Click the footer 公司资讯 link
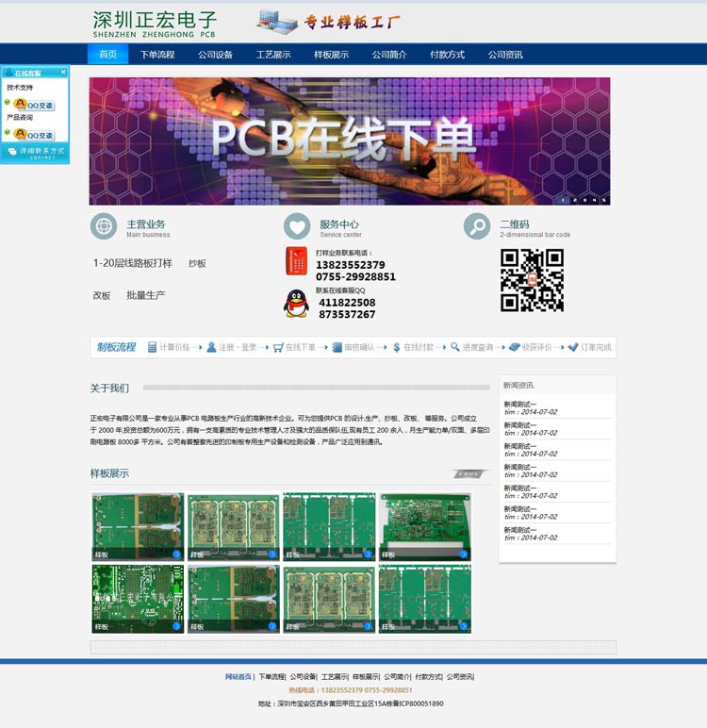707x728 pixels. pyautogui.click(x=460, y=676)
